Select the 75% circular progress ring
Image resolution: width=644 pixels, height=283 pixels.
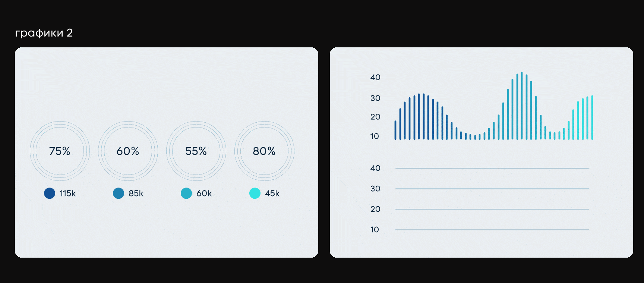60,151
